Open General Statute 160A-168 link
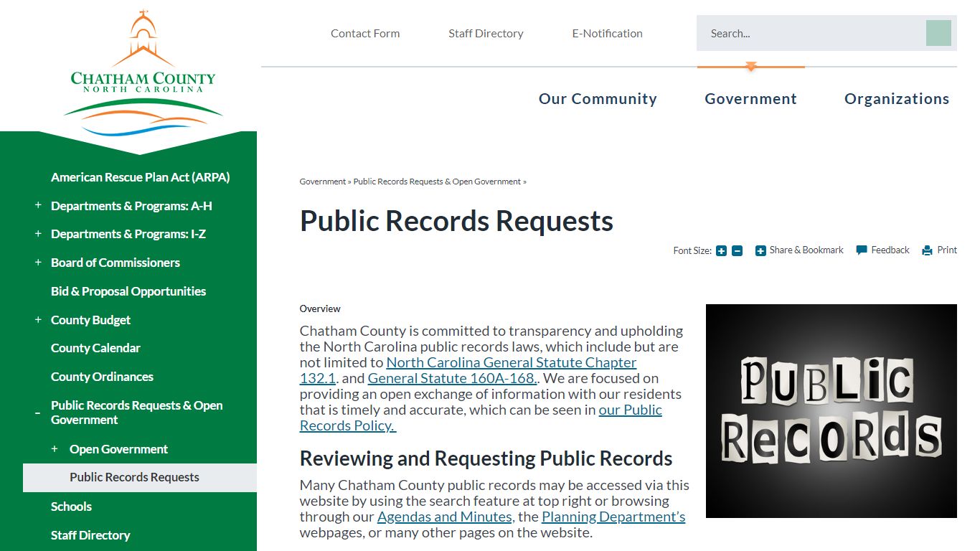The width and height of the screenshot is (980, 551). coord(453,378)
